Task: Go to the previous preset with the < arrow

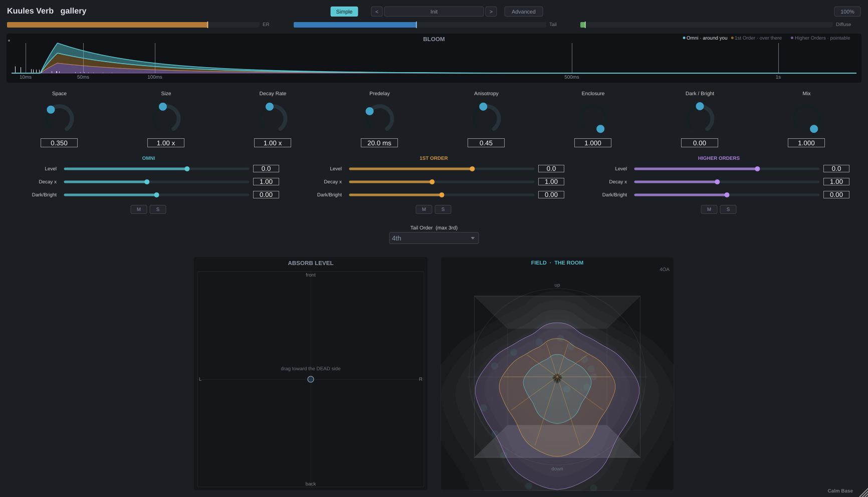Action: coord(377,12)
